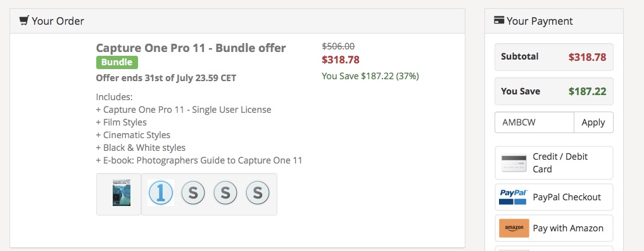644x251 pixels.
Task: Click the Capture One Pro 11 Bundle title
Action: coord(191,48)
